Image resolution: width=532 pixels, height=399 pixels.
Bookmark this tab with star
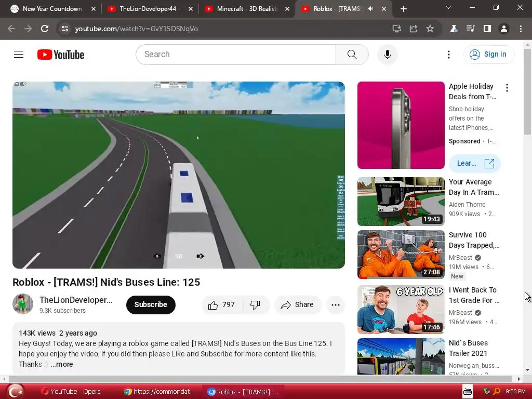pos(430,29)
